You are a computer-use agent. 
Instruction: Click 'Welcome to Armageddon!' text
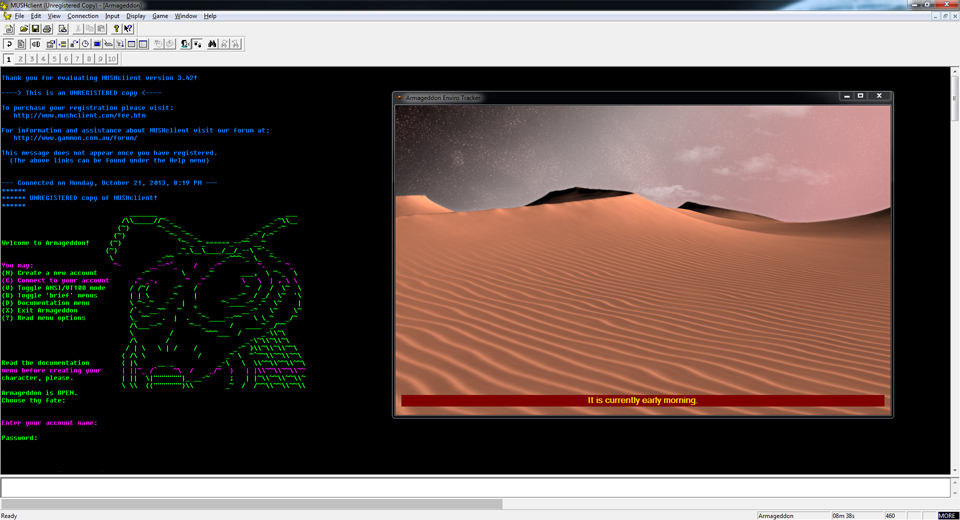[x=45, y=243]
